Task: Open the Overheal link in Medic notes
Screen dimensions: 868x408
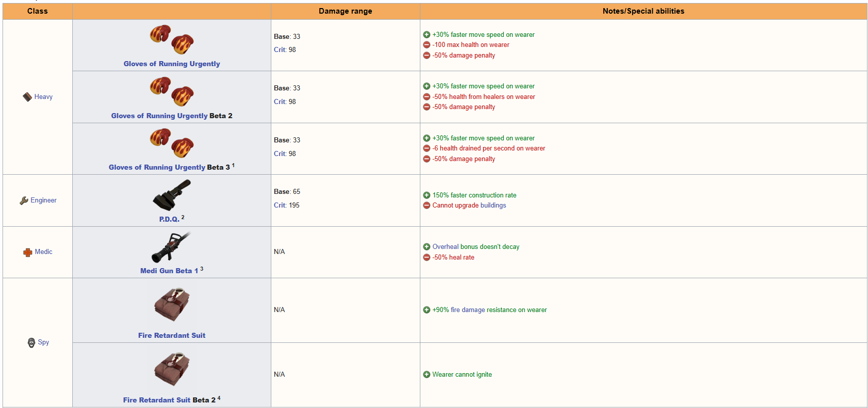Action: pyautogui.click(x=446, y=247)
